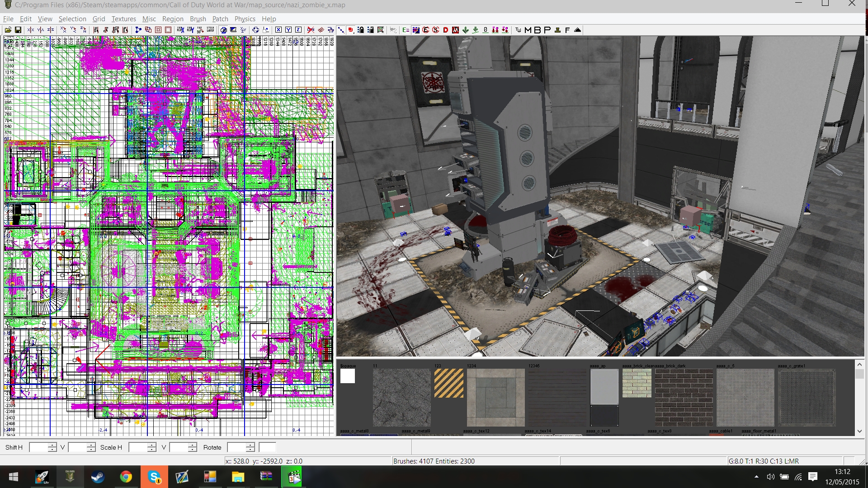Toggle the diagonal blue line toolbar button
This screenshot has height=488, width=868.
[x=341, y=30]
